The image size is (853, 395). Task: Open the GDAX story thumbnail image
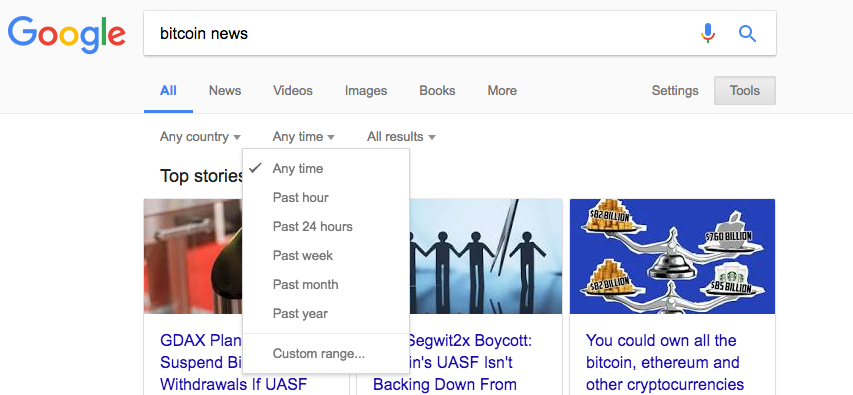click(x=193, y=256)
